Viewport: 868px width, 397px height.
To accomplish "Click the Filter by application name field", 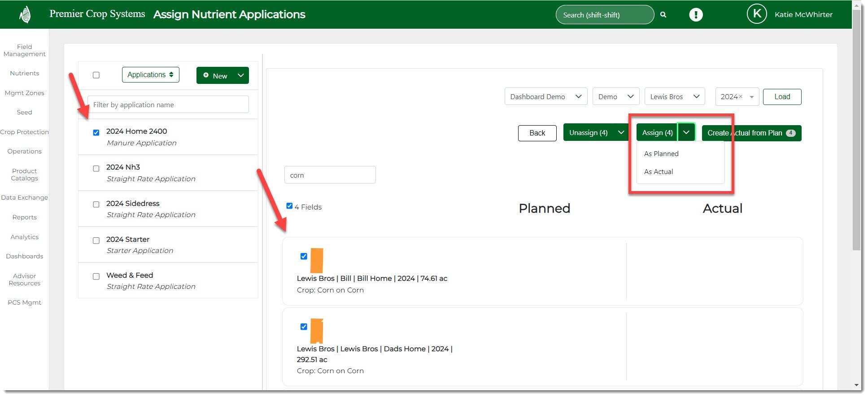I will [x=168, y=105].
